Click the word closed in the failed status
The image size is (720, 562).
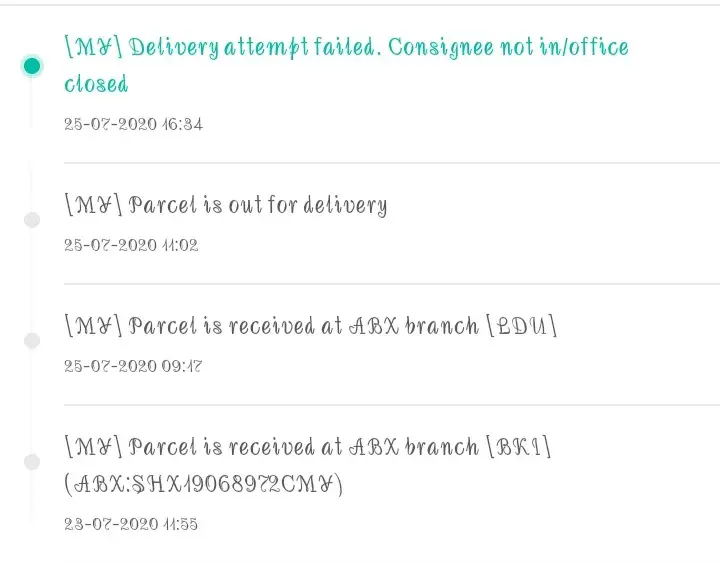[x=96, y=85]
